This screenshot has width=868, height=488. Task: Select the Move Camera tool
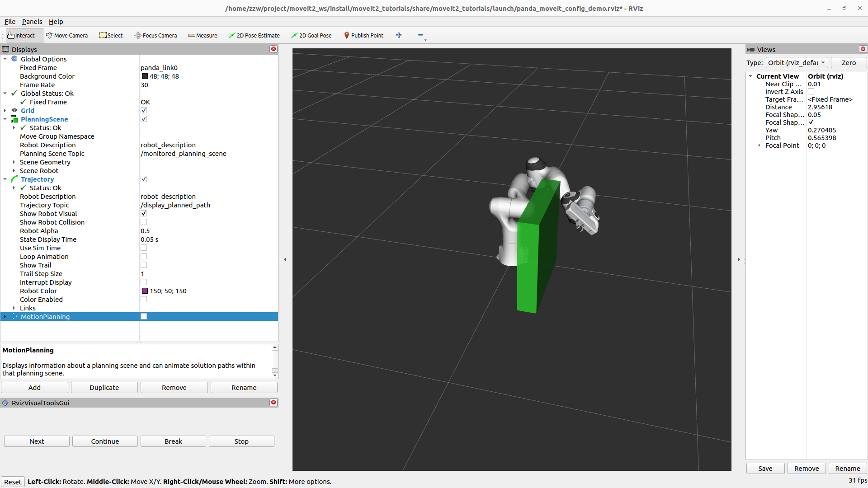[x=67, y=35]
